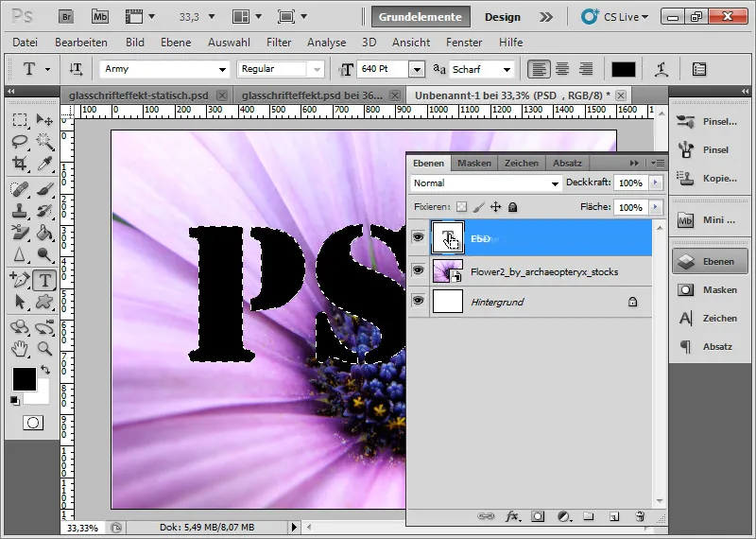
Task: Create new layer group folder icon
Action: coord(588,517)
